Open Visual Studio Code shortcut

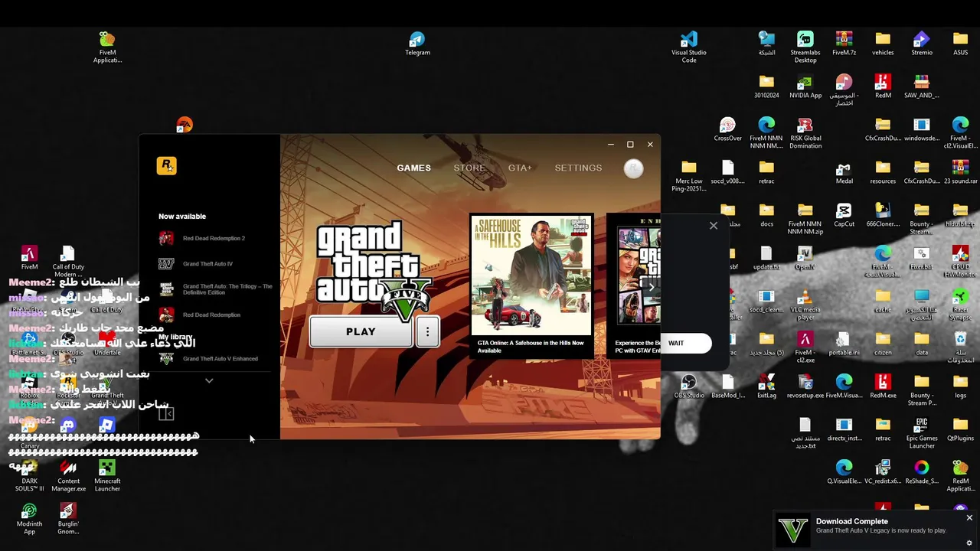(x=689, y=47)
